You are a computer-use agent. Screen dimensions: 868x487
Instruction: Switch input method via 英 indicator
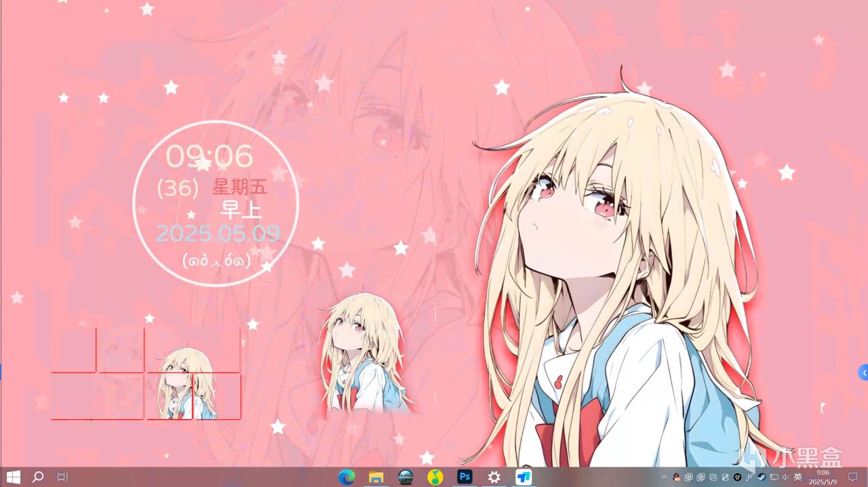(797, 477)
